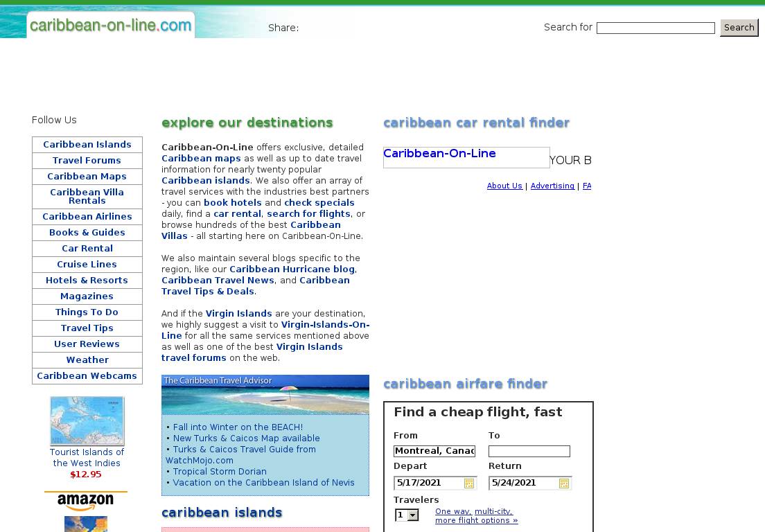Open Fall into Winter on the BEACH!
The height and width of the screenshot is (532, 765).
(238, 427)
